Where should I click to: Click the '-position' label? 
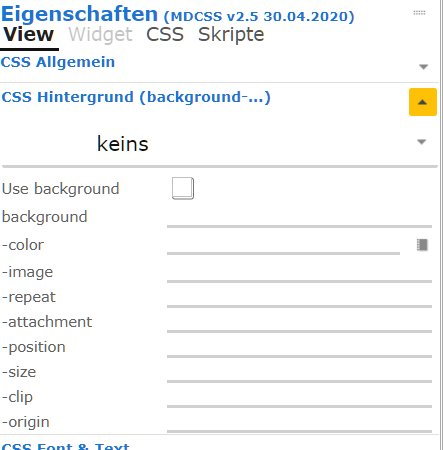click(34, 347)
